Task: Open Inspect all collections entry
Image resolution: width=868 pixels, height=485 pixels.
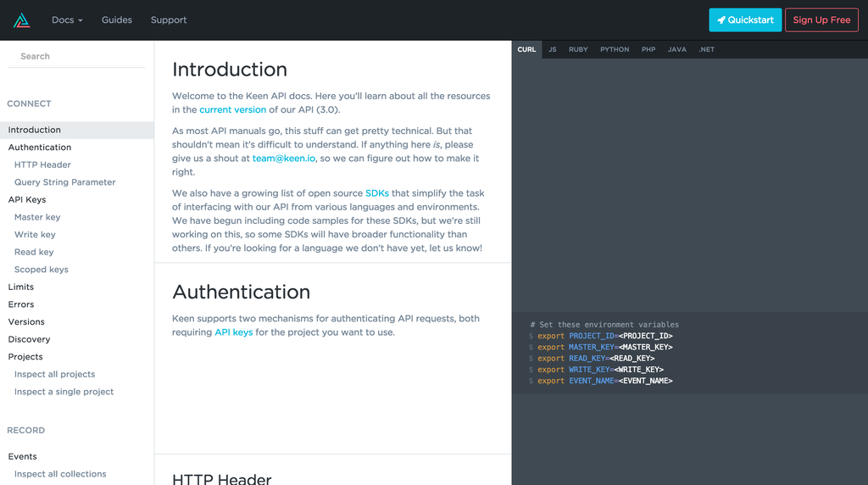Action: coord(60,474)
